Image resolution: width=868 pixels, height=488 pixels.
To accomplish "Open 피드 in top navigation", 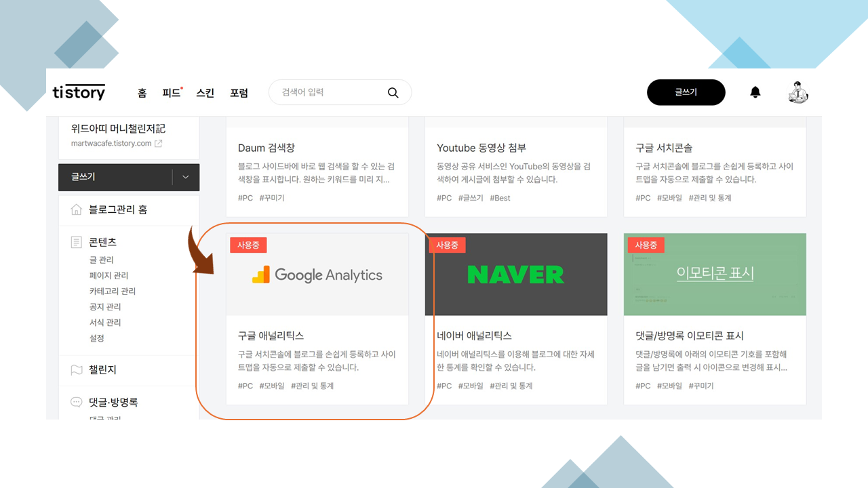I will click(x=172, y=93).
